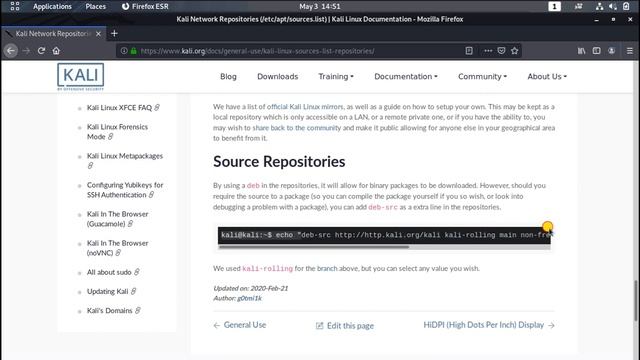Click the Kali logo
This screenshot has width=640, height=360.
tap(80, 76)
